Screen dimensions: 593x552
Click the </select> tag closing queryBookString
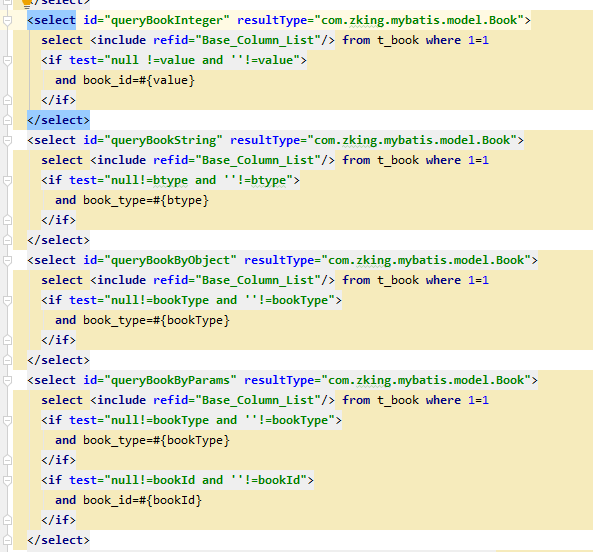[x=59, y=240]
